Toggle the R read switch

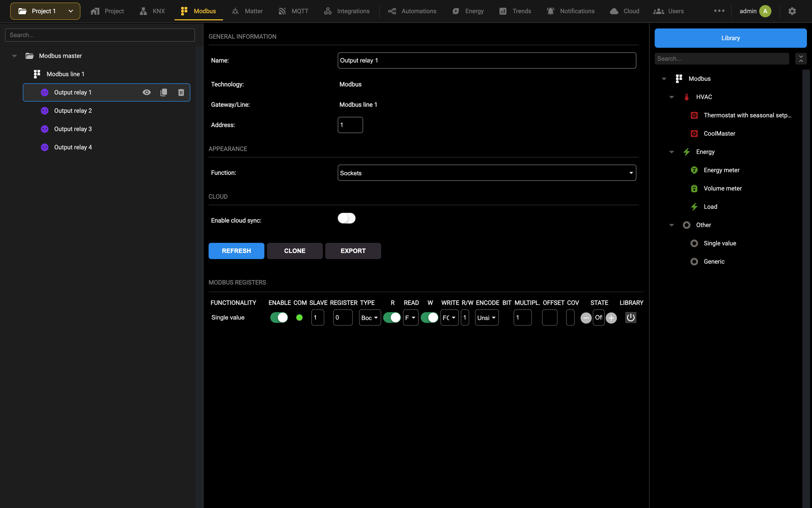point(392,317)
